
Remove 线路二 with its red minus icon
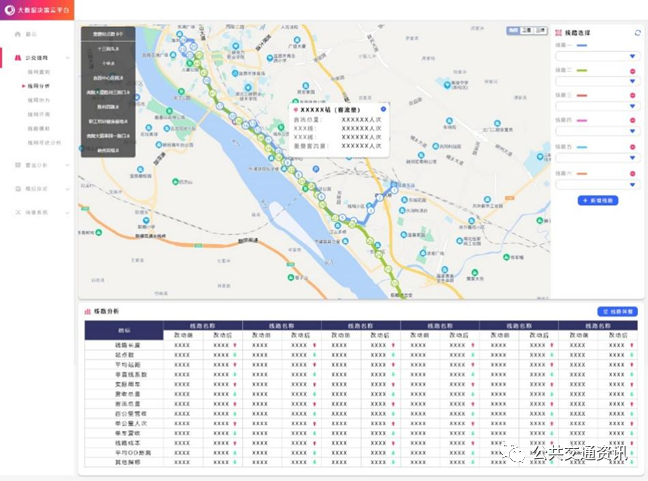coord(632,70)
